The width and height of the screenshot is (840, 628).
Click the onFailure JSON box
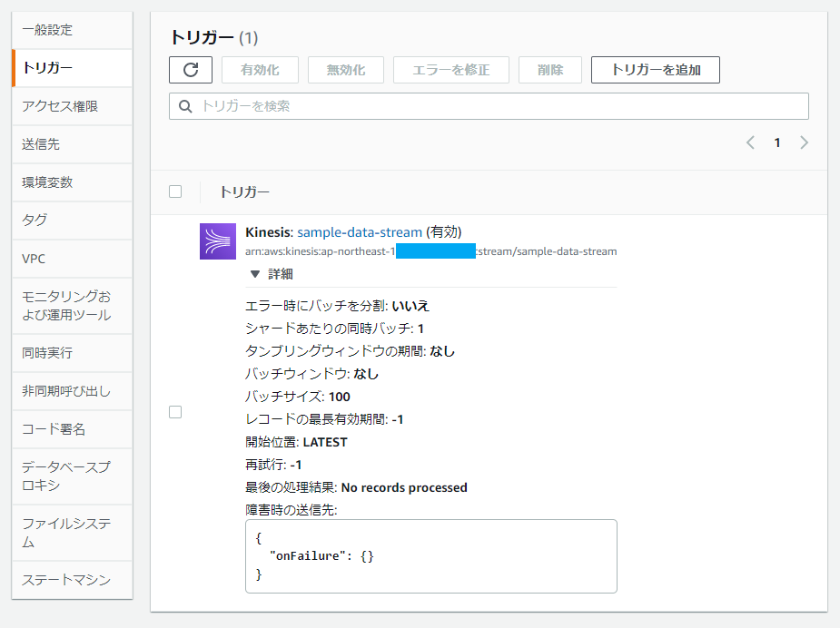431,556
